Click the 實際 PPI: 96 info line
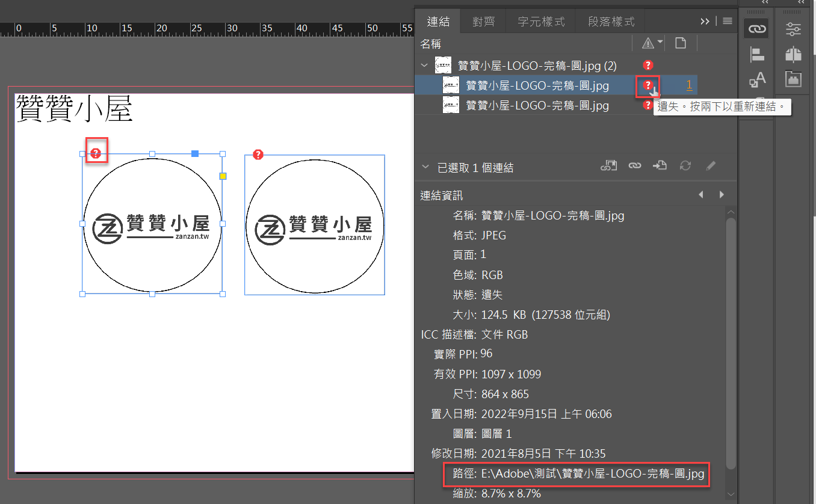The height and width of the screenshot is (504, 816). (x=463, y=354)
